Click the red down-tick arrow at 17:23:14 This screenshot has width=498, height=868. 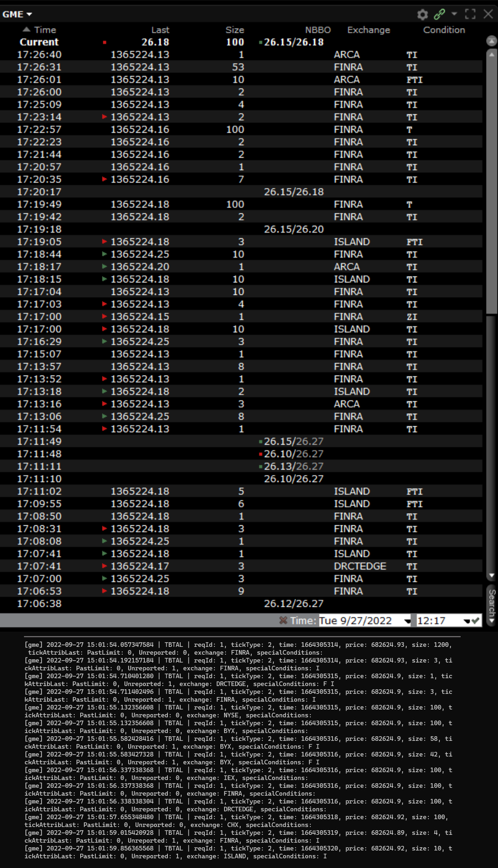[105, 117]
